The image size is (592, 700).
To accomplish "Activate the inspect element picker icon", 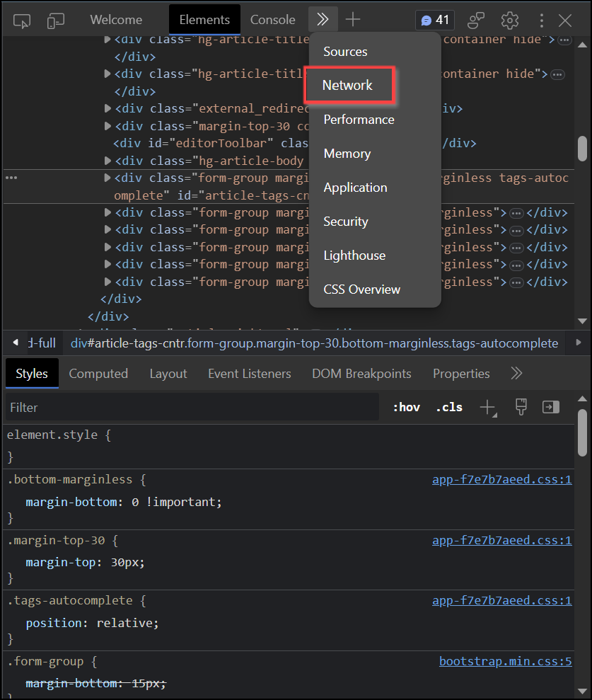I will tap(22, 20).
